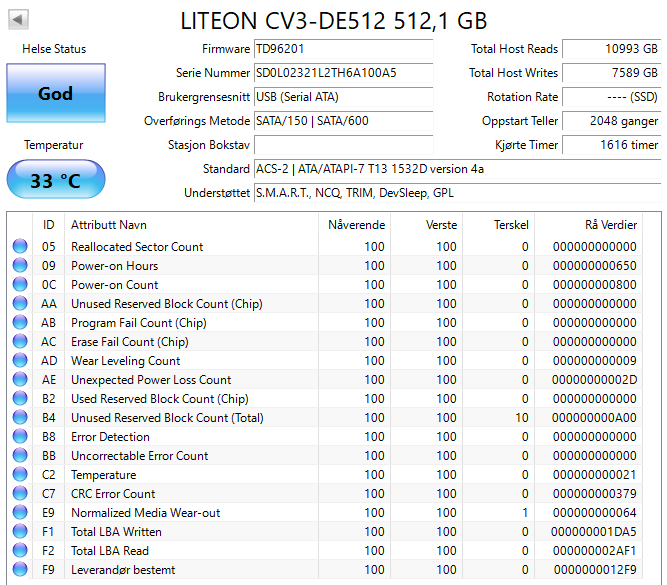Screen dimensions: 667x585
Task: Click the previous disk arrow button
Action: point(19,19)
